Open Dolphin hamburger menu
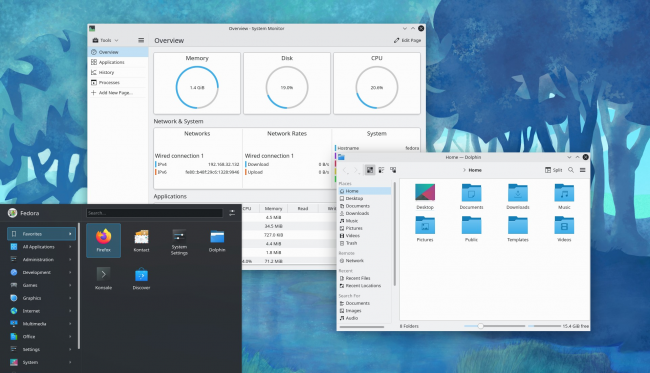 (x=582, y=170)
